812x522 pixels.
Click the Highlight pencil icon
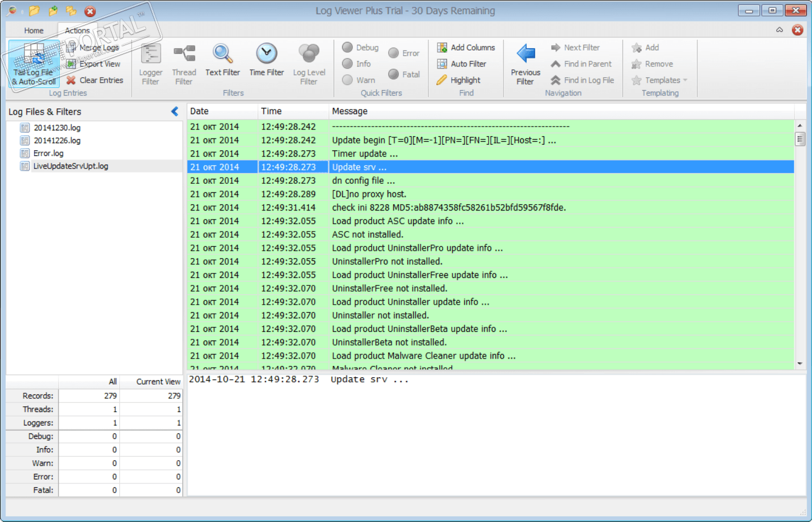pyautogui.click(x=441, y=80)
